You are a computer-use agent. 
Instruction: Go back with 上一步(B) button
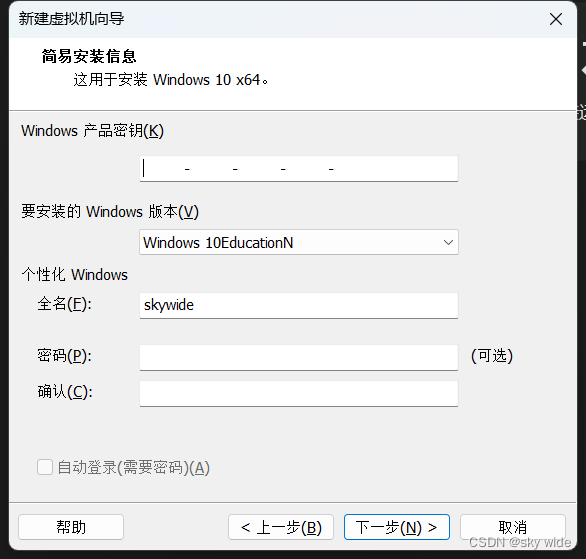pyautogui.click(x=281, y=527)
